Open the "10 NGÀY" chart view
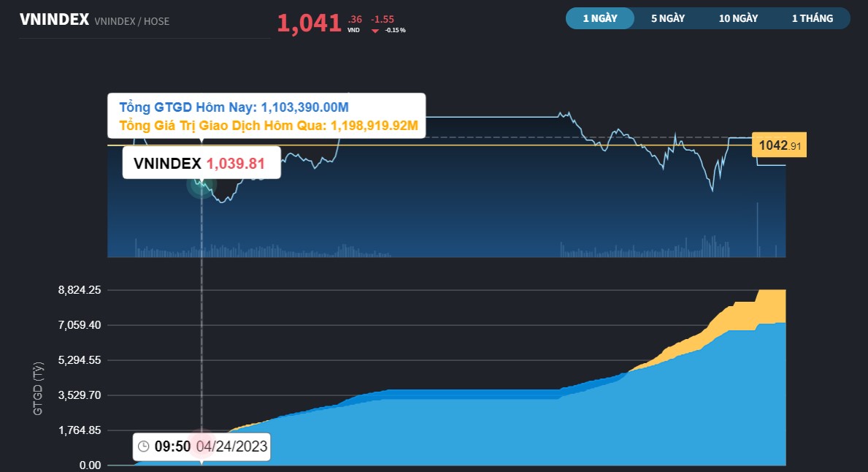 [x=737, y=18]
